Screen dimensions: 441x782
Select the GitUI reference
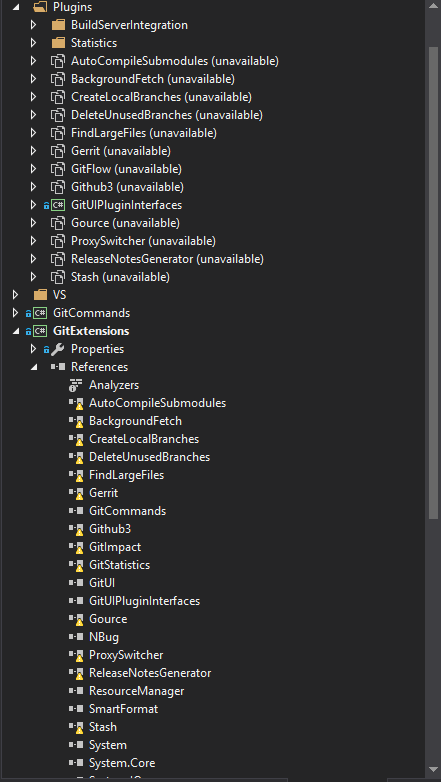(102, 583)
